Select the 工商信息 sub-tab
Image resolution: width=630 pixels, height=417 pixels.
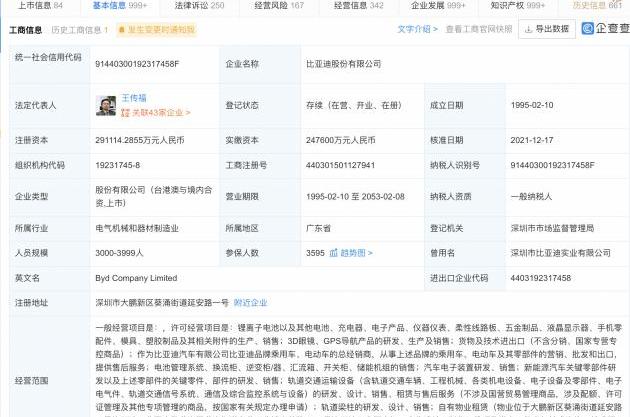click(25, 30)
